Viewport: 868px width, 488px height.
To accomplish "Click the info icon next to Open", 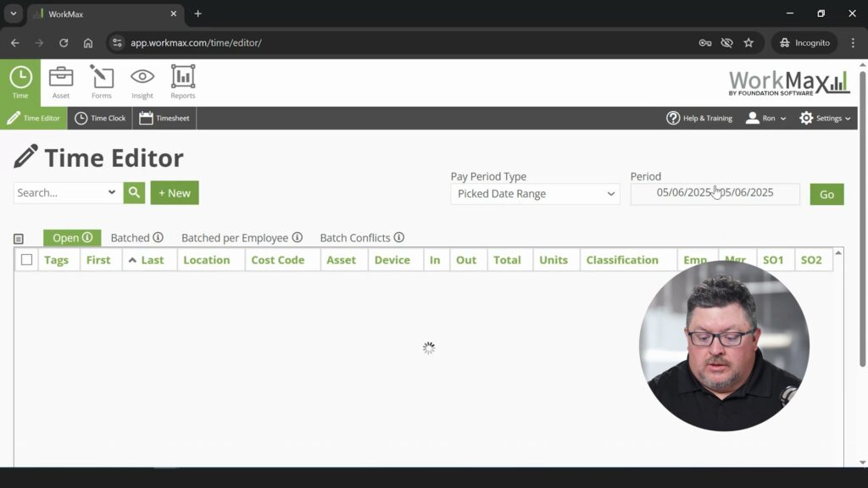I will pyautogui.click(x=87, y=238).
